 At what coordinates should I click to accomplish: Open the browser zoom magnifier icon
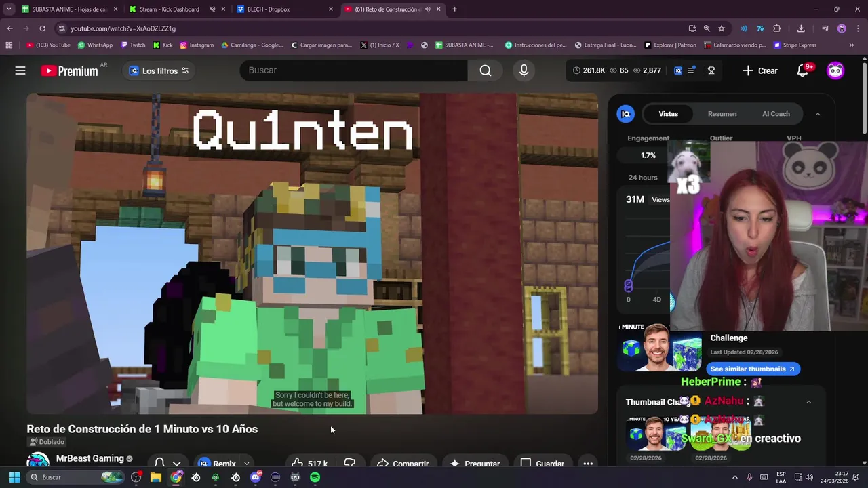click(707, 28)
